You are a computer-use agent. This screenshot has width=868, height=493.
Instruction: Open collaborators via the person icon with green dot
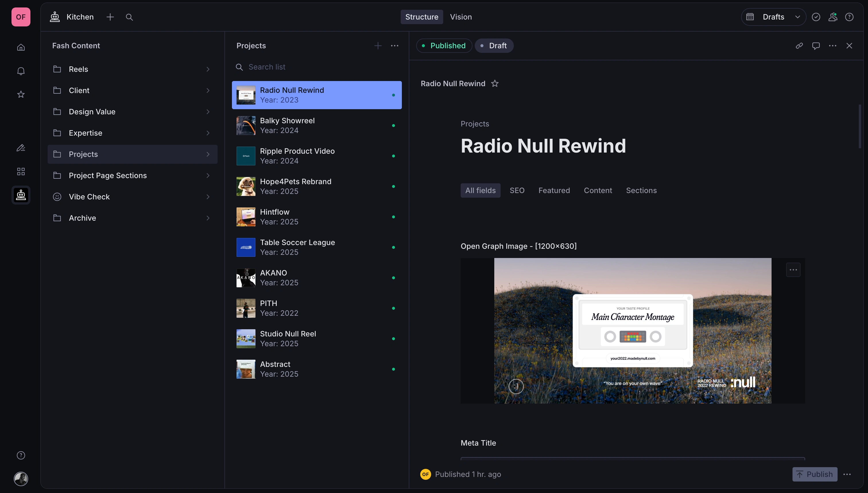tap(833, 17)
